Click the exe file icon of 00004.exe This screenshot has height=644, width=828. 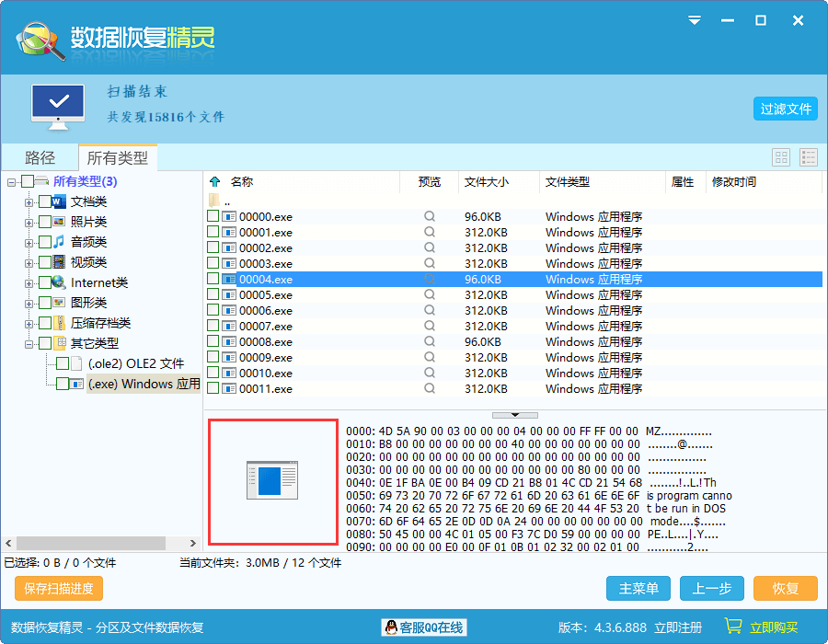point(229,280)
